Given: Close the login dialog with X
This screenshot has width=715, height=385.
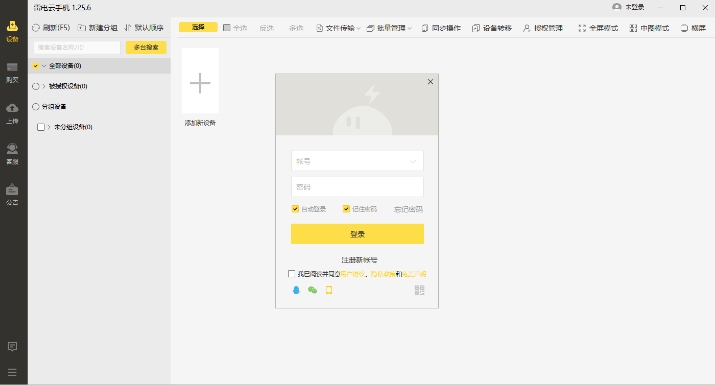Looking at the screenshot, I should [430, 82].
